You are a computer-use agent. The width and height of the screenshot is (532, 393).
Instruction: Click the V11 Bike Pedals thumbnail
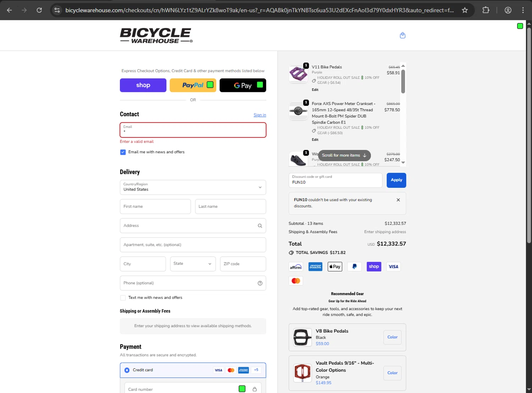298,74
